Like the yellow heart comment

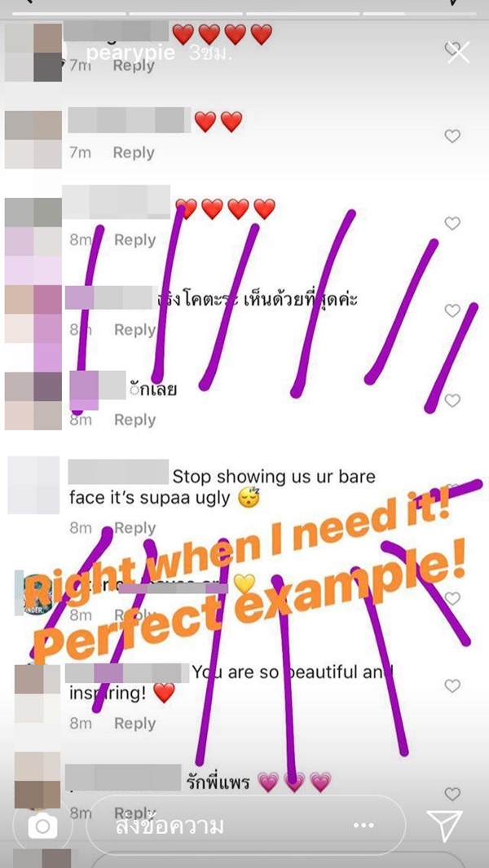click(452, 598)
